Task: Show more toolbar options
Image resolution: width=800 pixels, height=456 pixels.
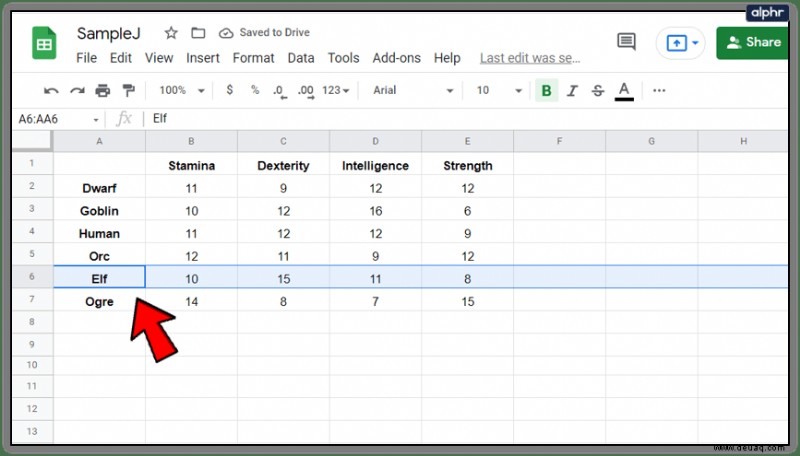Action: 659,90
